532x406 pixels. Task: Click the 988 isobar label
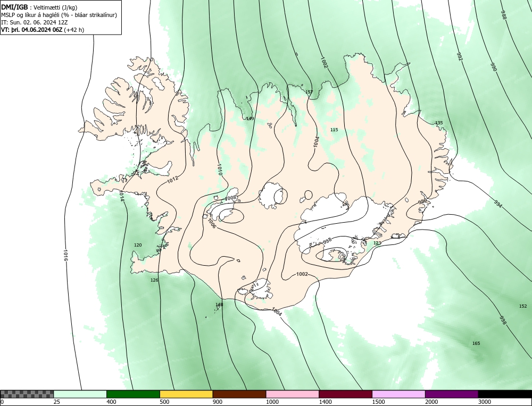504,15
